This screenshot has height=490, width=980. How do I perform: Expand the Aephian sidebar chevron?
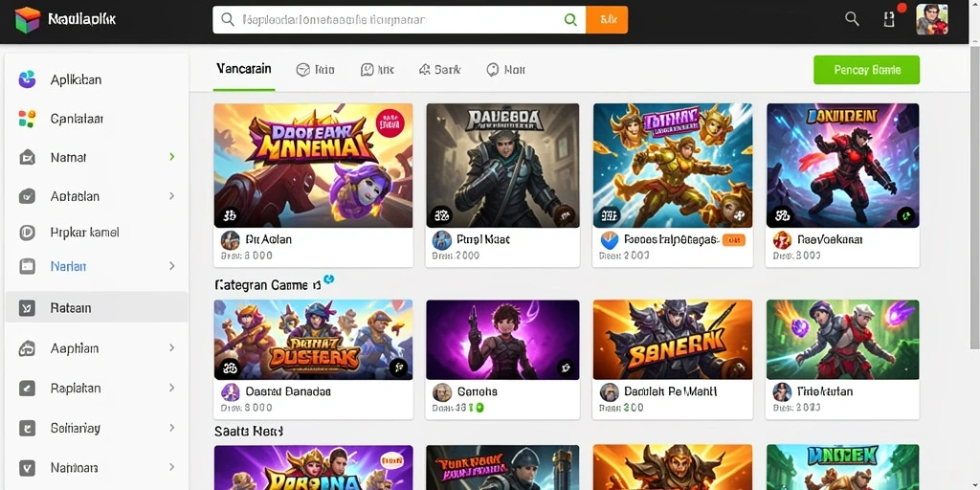(172, 348)
